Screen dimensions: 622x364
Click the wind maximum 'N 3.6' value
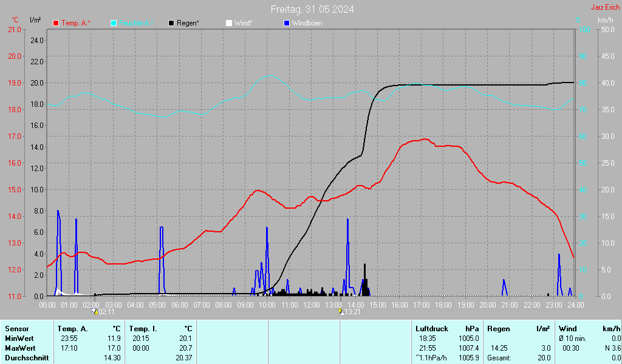[612, 348]
